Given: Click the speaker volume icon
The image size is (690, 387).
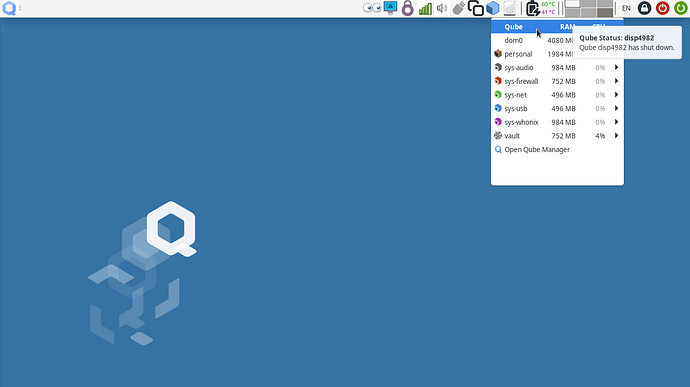Looking at the screenshot, I should 442,8.
